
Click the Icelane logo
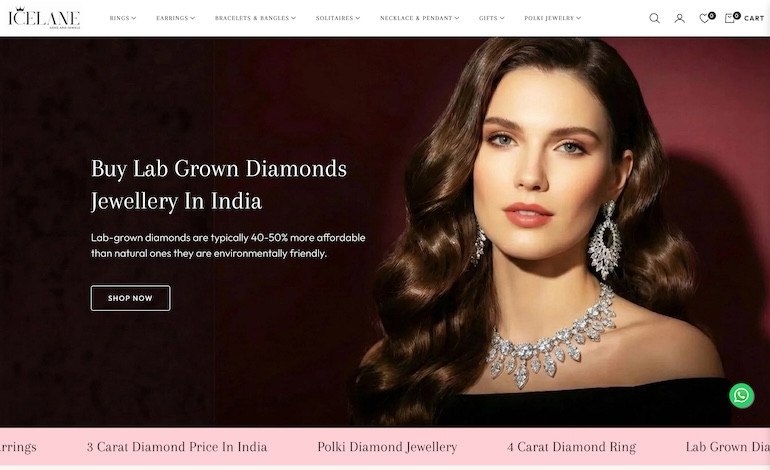tap(44, 18)
